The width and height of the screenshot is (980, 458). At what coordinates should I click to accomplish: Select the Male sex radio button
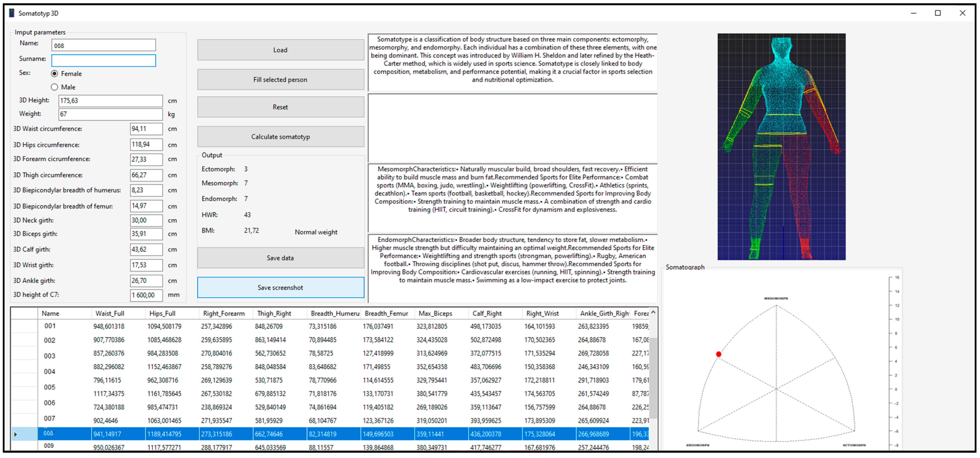click(55, 87)
